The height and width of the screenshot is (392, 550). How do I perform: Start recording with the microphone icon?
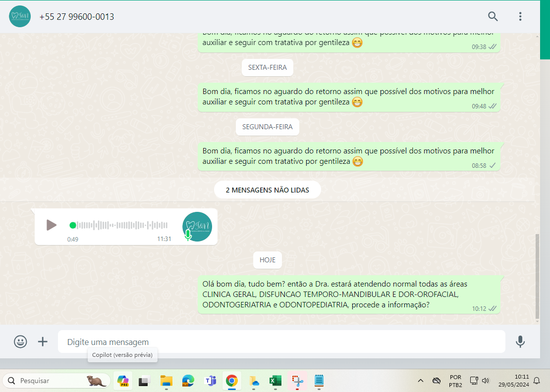(520, 342)
